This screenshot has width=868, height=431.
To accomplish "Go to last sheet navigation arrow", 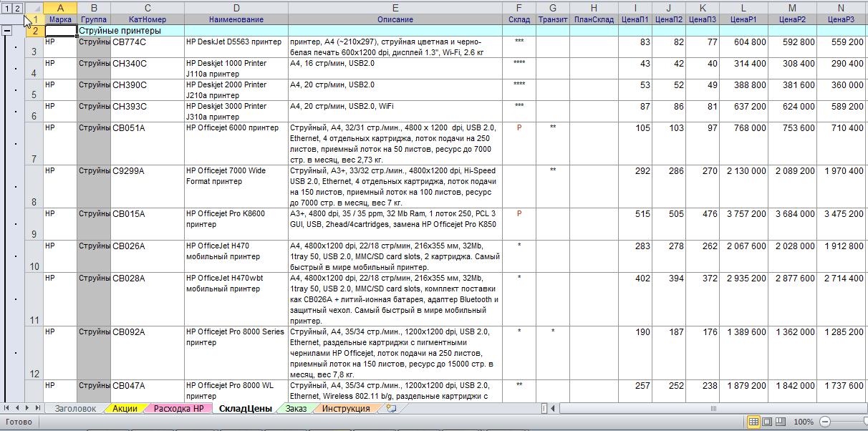I will (x=37, y=409).
